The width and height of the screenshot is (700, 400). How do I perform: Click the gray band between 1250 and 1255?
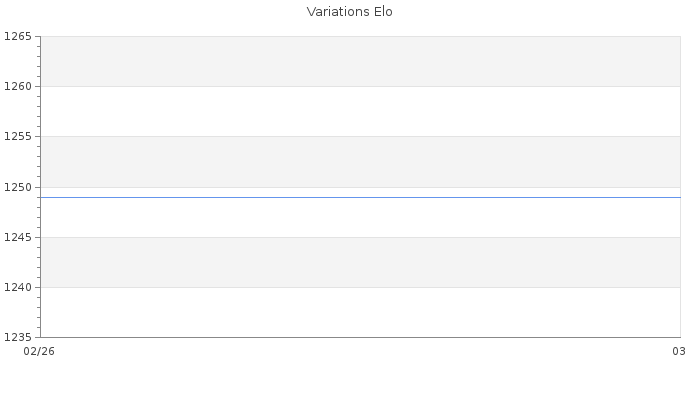[x=360, y=161]
